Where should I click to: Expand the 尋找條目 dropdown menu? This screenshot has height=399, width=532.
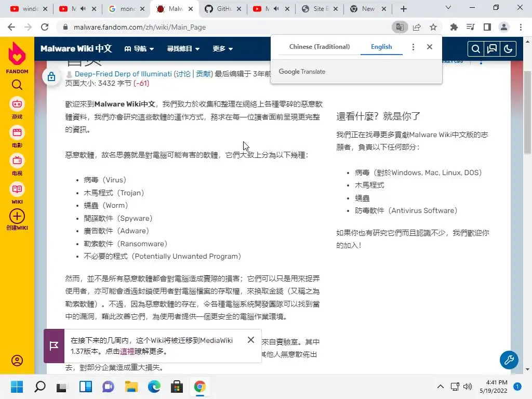[183, 49]
